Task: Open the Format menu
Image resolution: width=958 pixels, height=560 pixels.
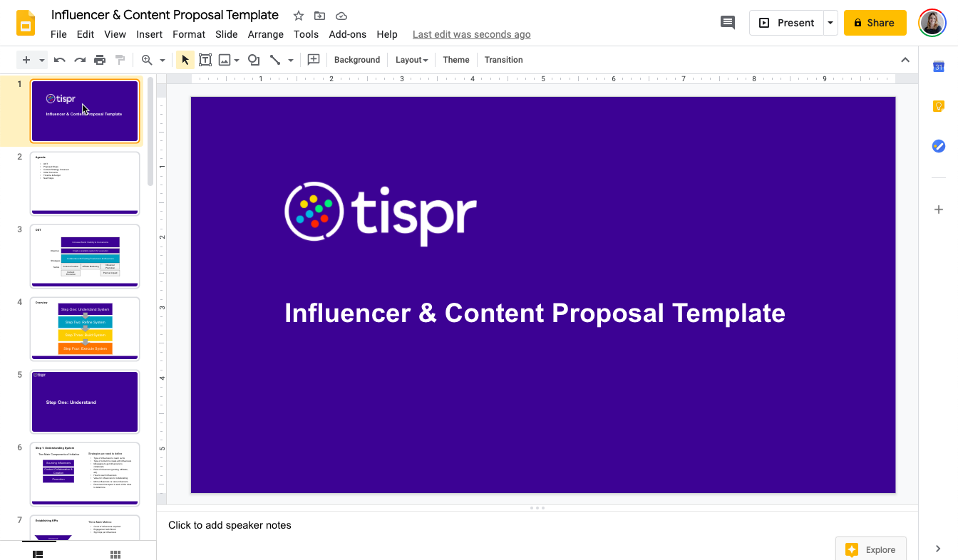Action: click(x=189, y=34)
